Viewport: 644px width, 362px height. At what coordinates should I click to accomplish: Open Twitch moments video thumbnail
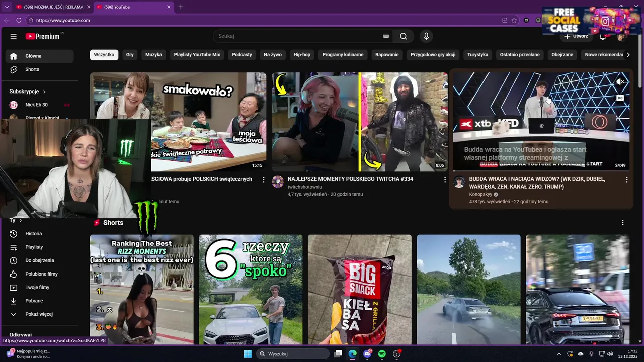coord(360,122)
